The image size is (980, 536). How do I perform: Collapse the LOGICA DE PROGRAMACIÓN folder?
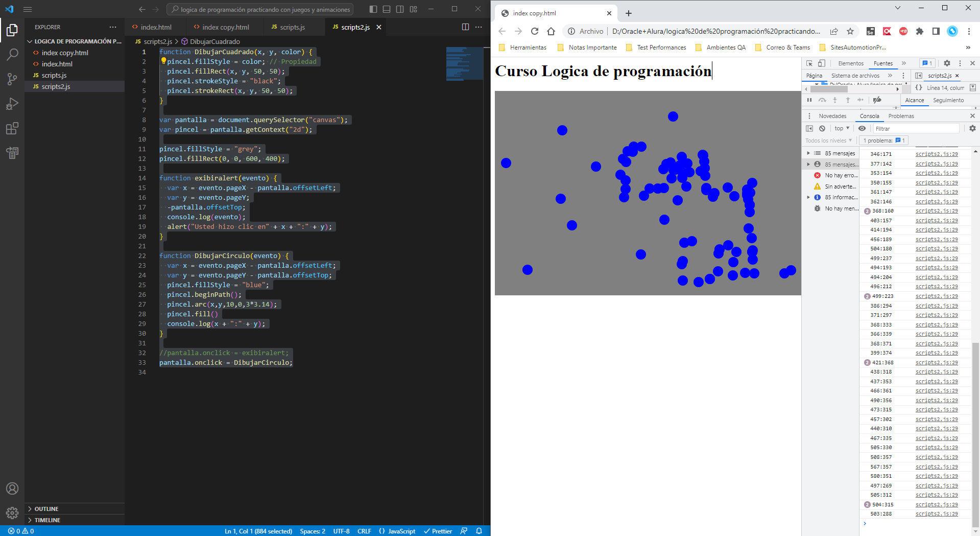click(75, 41)
